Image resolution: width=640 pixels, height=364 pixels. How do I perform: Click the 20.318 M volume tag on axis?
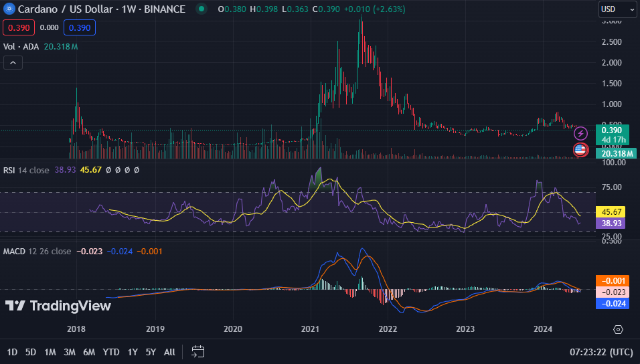pos(617,153)
